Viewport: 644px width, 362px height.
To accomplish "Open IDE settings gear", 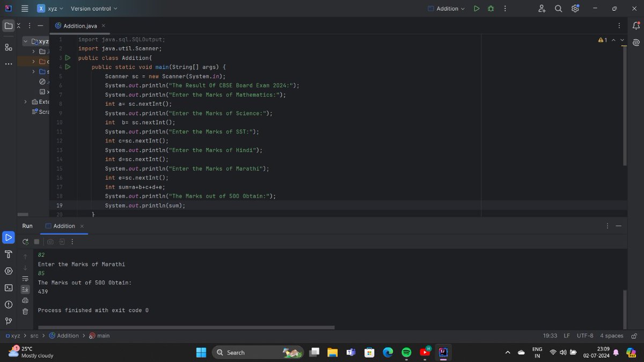I will [x=575, y=9].
